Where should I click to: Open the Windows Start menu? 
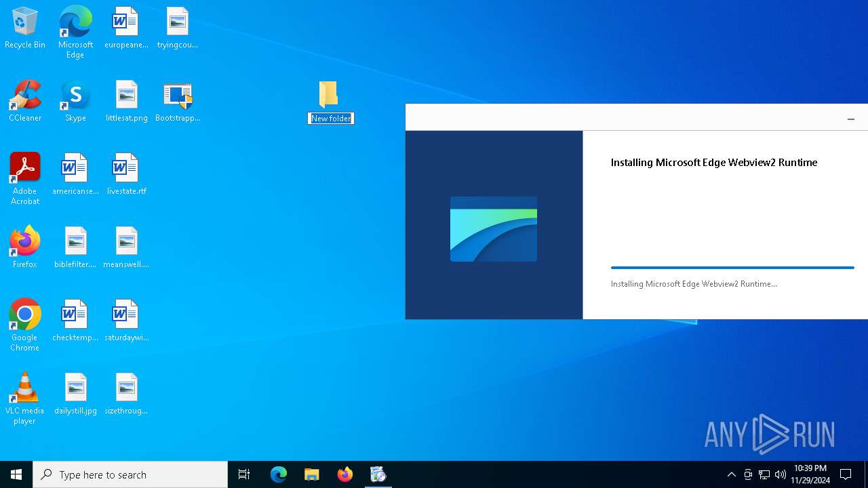click(16, 474)
